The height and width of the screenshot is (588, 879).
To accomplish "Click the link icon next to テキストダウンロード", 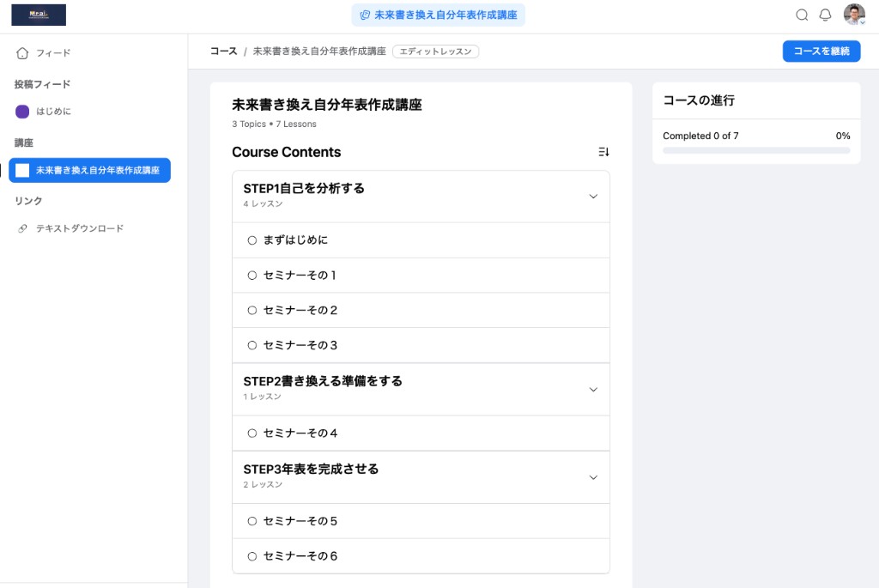I will point(23,227).
